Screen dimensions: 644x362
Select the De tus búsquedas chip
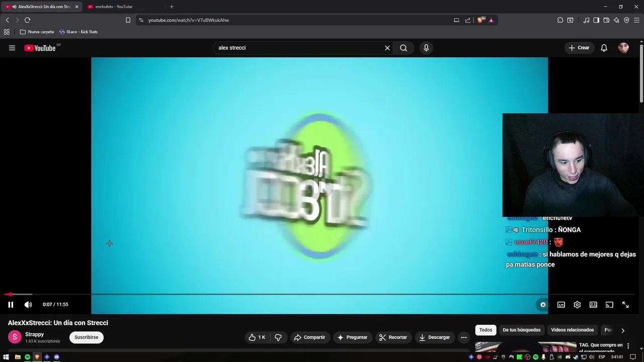tap(521, 330)
